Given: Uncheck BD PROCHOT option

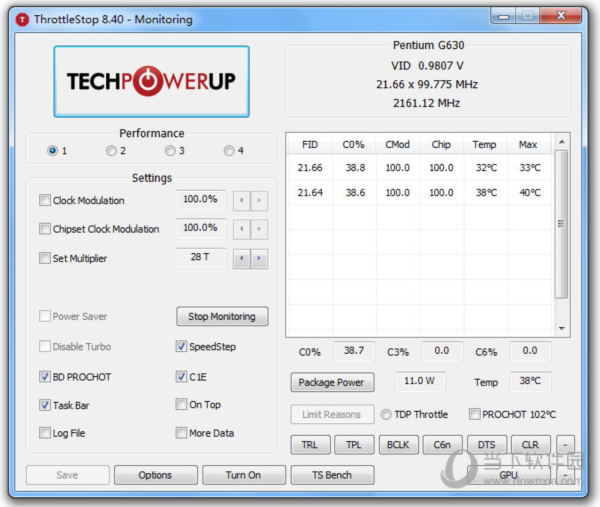Looking at the screenshot, I should (45, 377).
